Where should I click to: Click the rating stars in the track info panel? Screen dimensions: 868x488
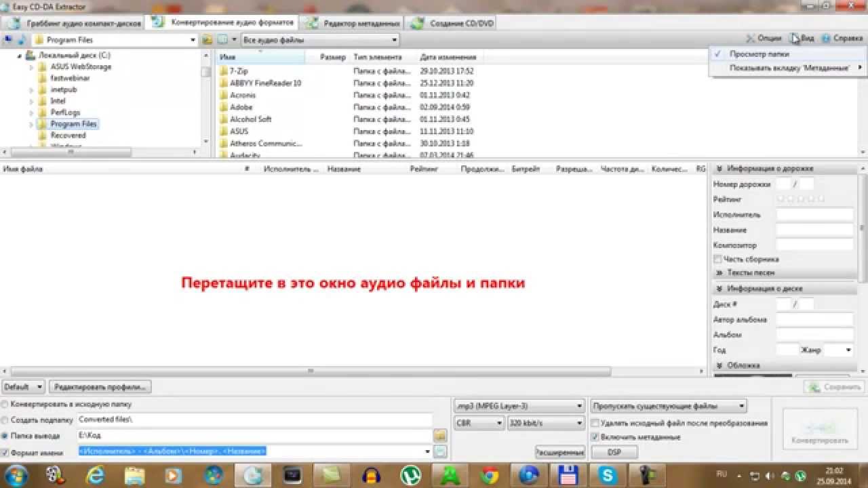tap(801, 199)
